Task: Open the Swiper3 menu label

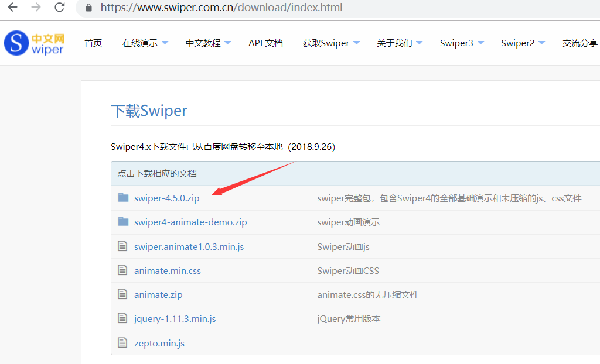Action: click(456, 43)
